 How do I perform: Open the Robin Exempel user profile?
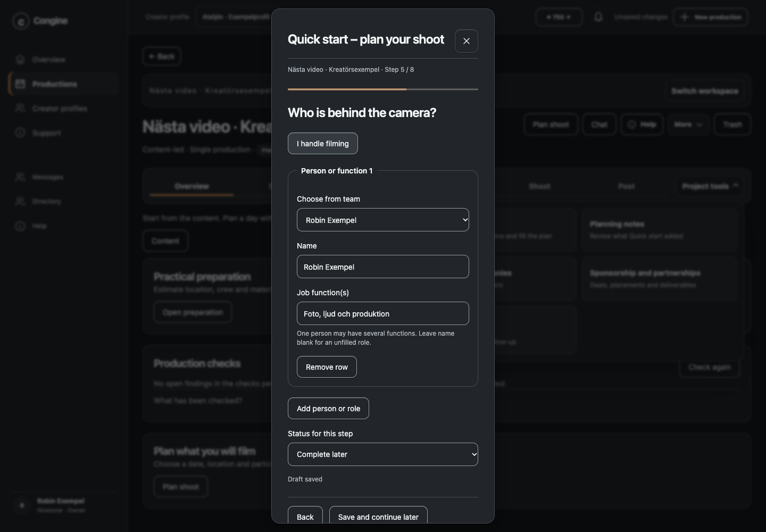[x=64, y=505]
